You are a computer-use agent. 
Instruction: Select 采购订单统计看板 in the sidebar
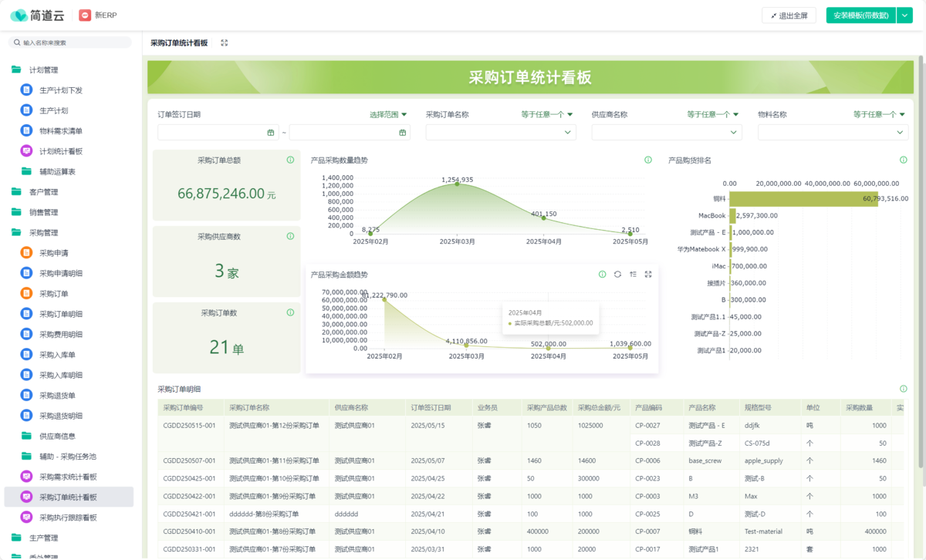tap(68, 497)
